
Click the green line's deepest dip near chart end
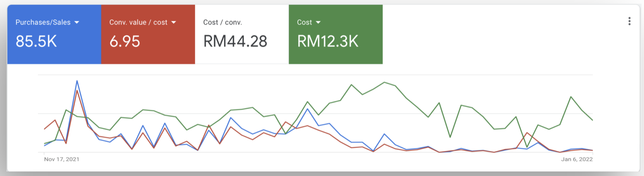tap(527, 147)
